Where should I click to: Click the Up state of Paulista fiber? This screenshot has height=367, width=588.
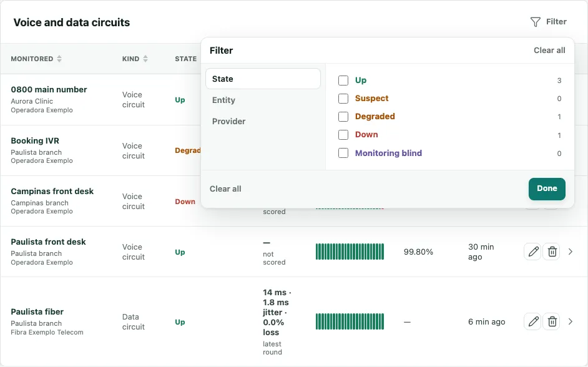click(180, 323)
